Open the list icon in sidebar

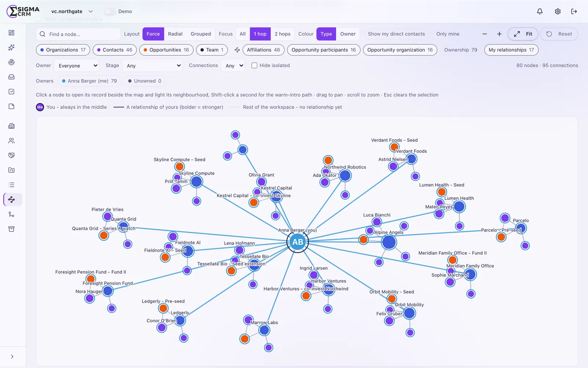(x=11, y=185)
